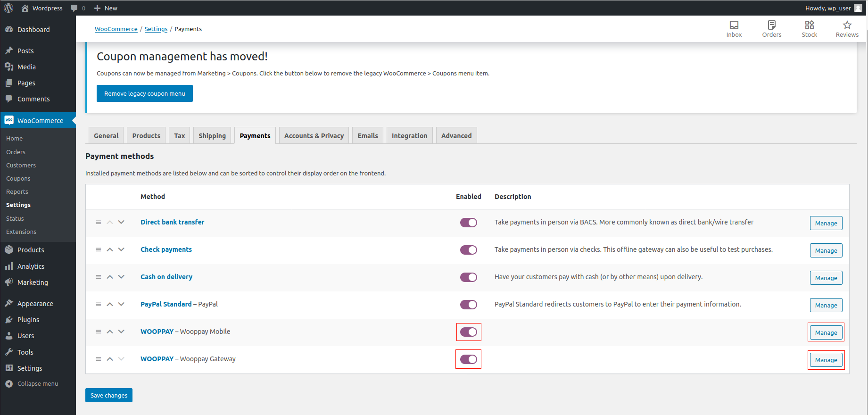
Task: Open the Integration settings tab
Action: point(410,135)
